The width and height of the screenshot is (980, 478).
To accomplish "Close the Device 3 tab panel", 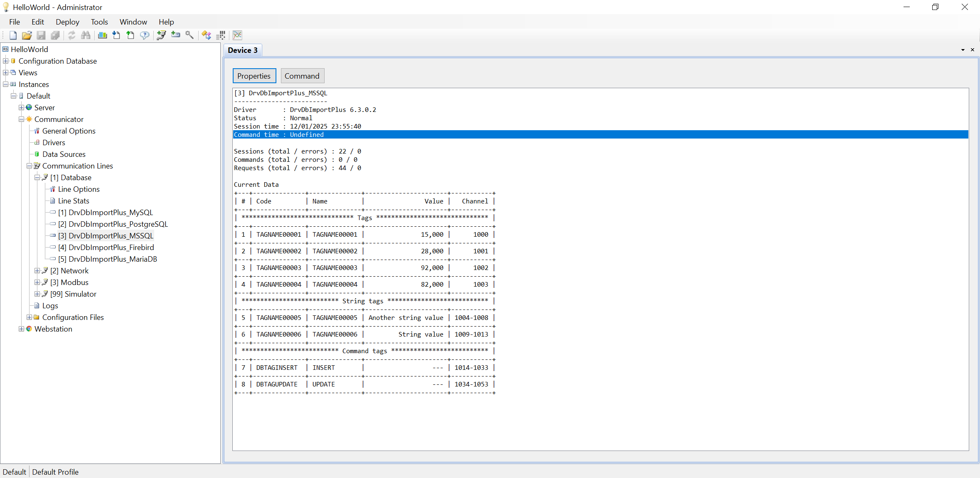I will pyautogui.click(x=972, y=50).
